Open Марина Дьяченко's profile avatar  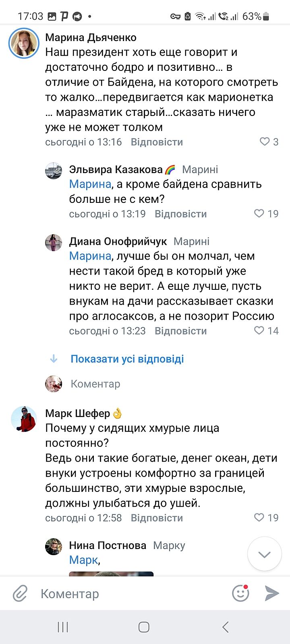[24, 43]
